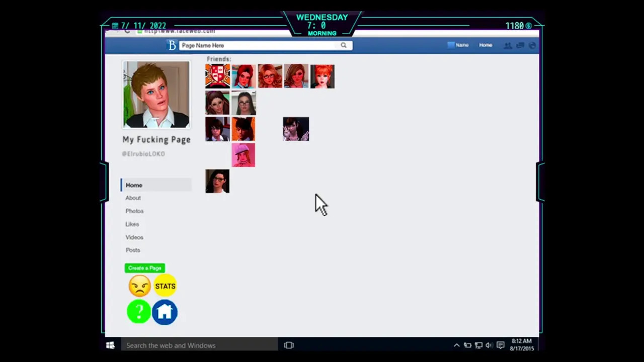Click the 'My Fucking Page' title
The image size is (644, 362).
tap(156, 139)
